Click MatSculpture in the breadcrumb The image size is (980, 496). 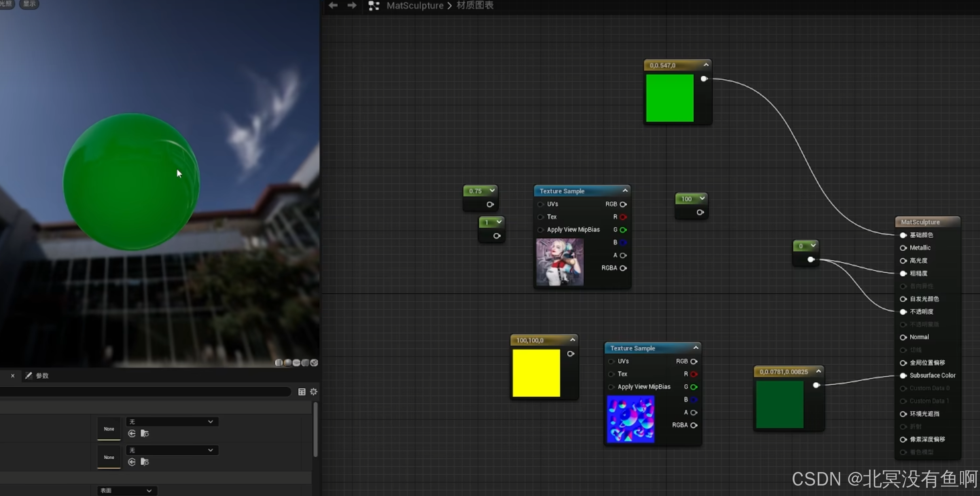415,5
